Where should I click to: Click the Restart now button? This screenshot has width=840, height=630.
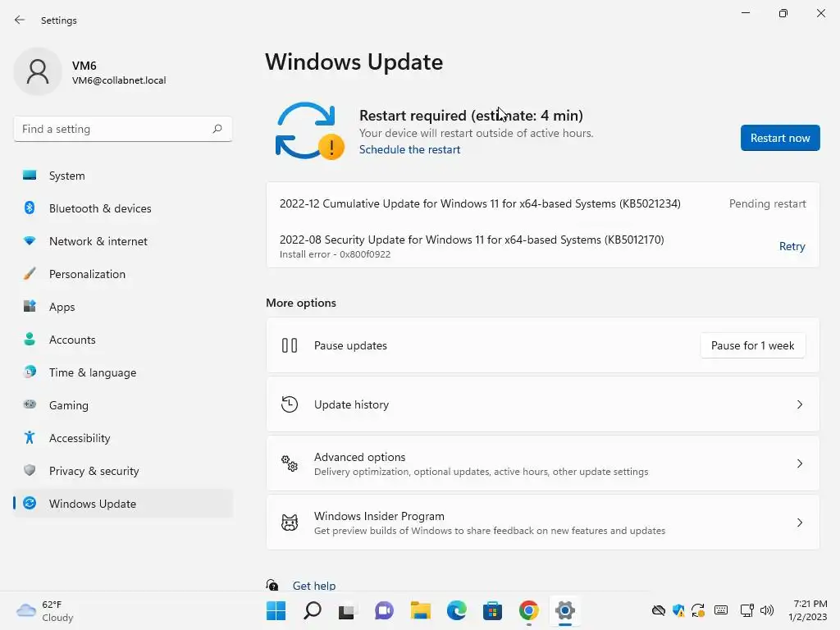[780, 138]
